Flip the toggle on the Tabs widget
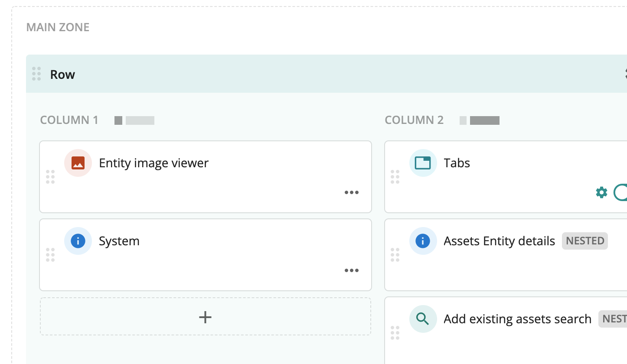Screen dimensions: 627x364 tap(620, 192)
